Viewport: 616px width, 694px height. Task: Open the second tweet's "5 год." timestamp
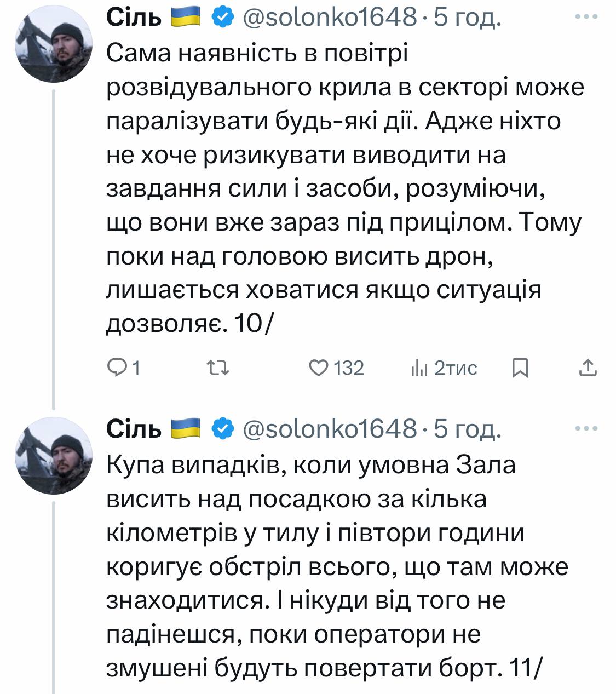point(467,429)
